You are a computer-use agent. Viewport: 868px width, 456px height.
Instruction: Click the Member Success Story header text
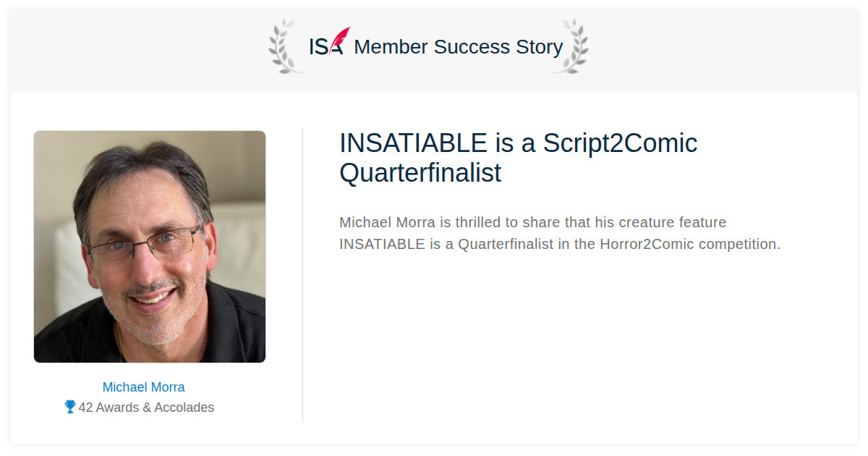[459, 47]
